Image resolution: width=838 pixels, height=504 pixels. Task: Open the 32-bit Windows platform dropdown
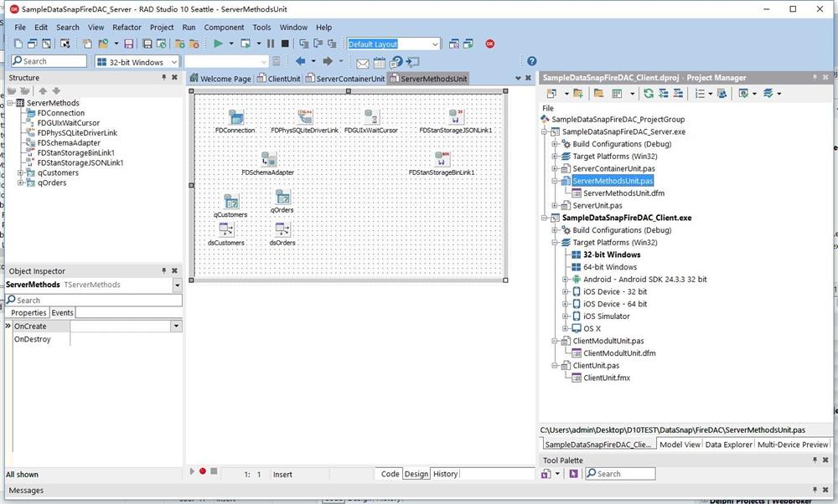(x=173, y=62)
